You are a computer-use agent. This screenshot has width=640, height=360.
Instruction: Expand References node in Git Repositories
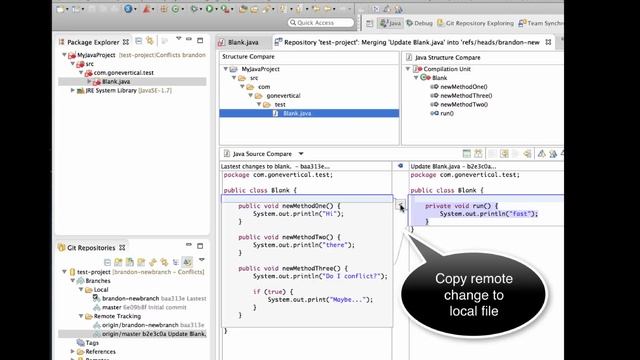coord(73,351)
